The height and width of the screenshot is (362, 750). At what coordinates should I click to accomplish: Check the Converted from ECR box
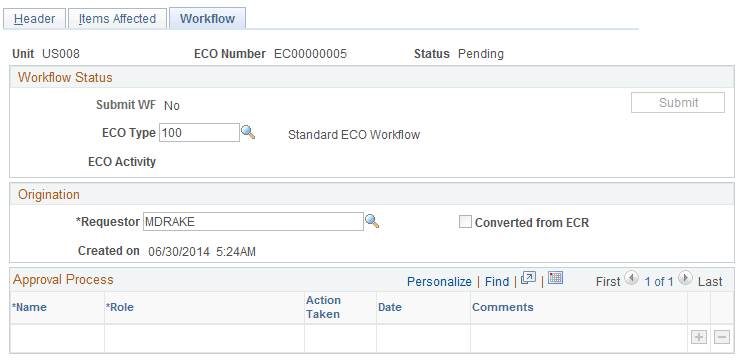pyautogui.click(x=465, y=222)
